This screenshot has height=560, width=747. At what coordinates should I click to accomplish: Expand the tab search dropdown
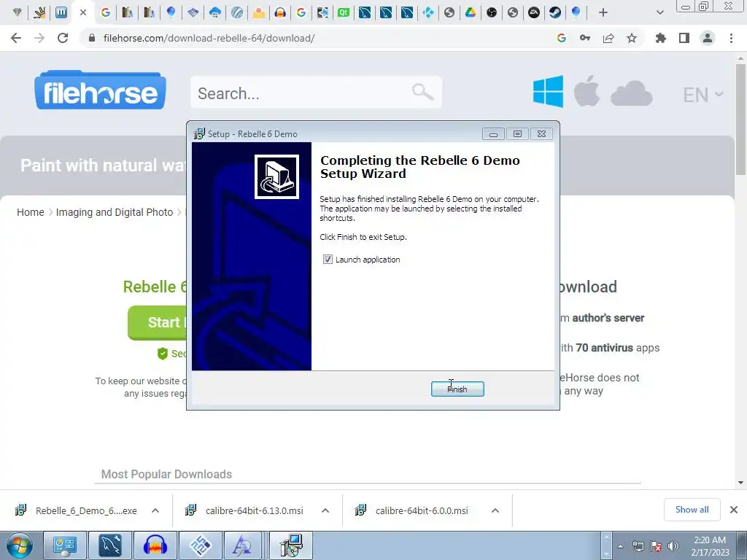659,13
